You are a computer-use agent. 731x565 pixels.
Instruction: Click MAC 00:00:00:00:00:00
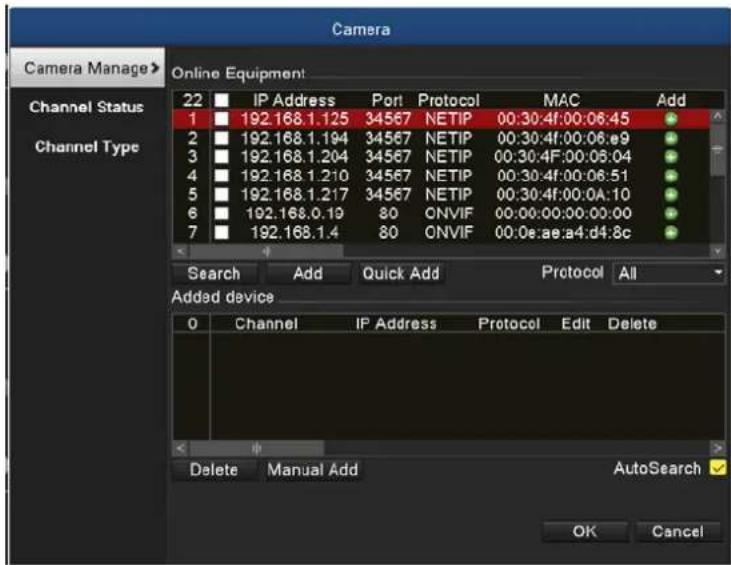pos(563,214)
